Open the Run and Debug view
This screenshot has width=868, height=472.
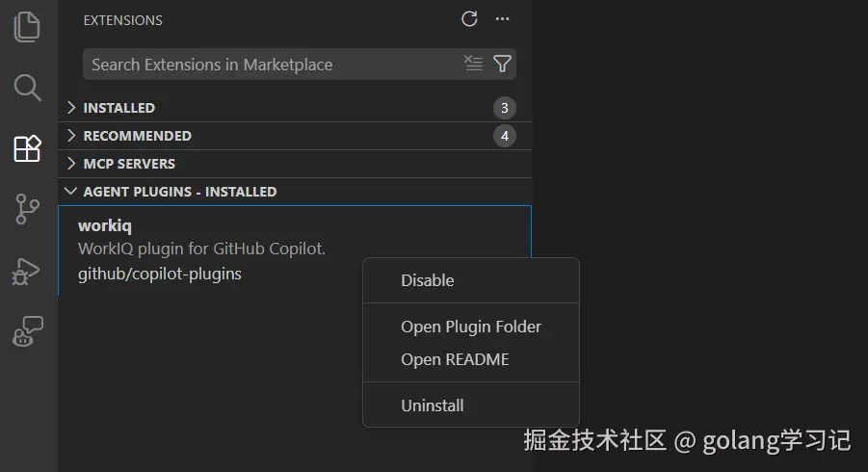coord(26,271)
